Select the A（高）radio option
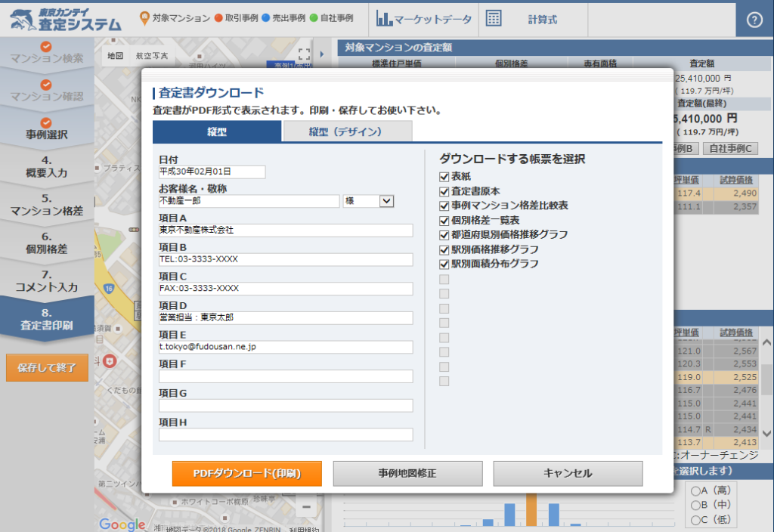Viewport: 774px width, 532px height. point(694,491)
